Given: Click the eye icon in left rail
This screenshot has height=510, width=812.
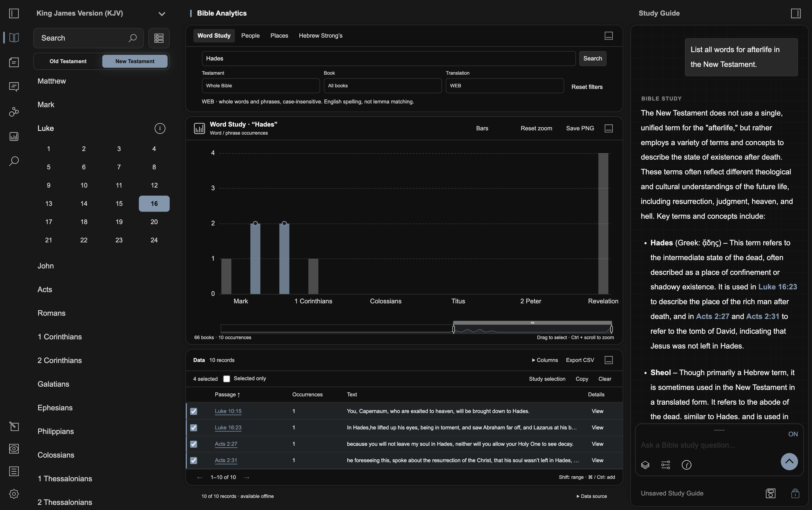Looking at the screenshot, I should (14, 449).
